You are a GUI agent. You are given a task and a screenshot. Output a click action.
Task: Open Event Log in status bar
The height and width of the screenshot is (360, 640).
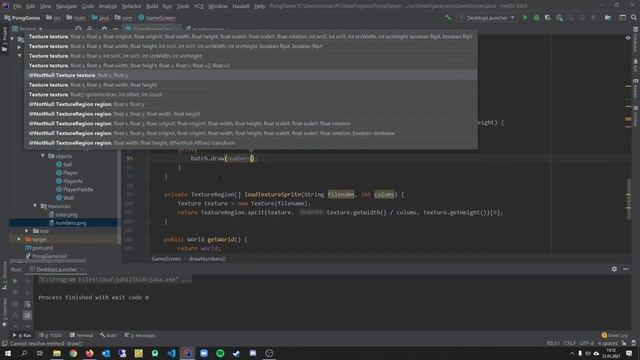(615, 336)
